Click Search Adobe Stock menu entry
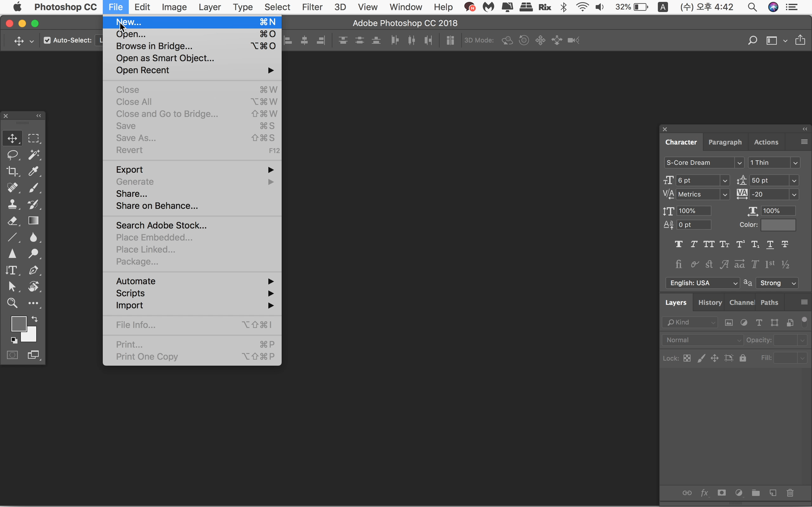This screenshot has width=812, height=507. (x=161, y=225)
